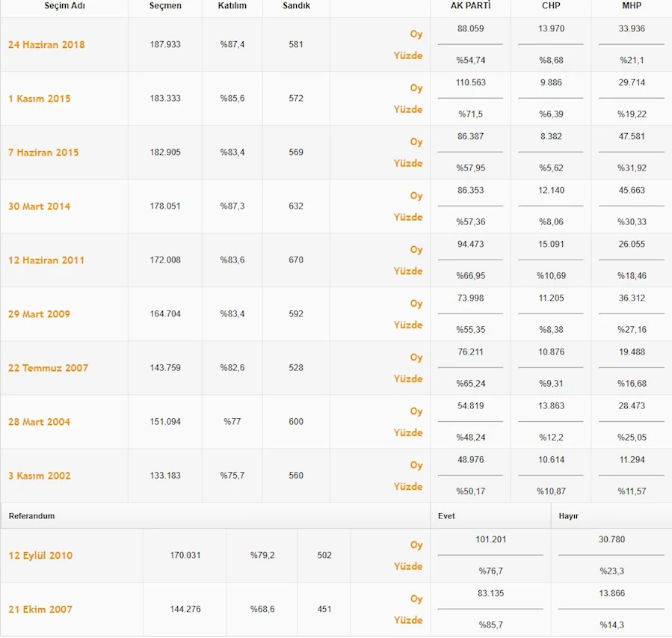Open the 12 Eylül 2010 referendum link
The height and width of the screenshot is (638, 672).
40,556
